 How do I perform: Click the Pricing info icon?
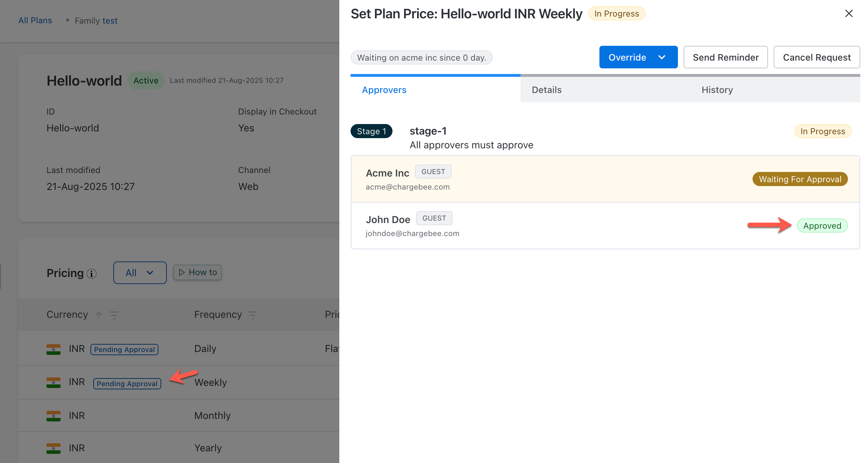(x=92, y=274)
